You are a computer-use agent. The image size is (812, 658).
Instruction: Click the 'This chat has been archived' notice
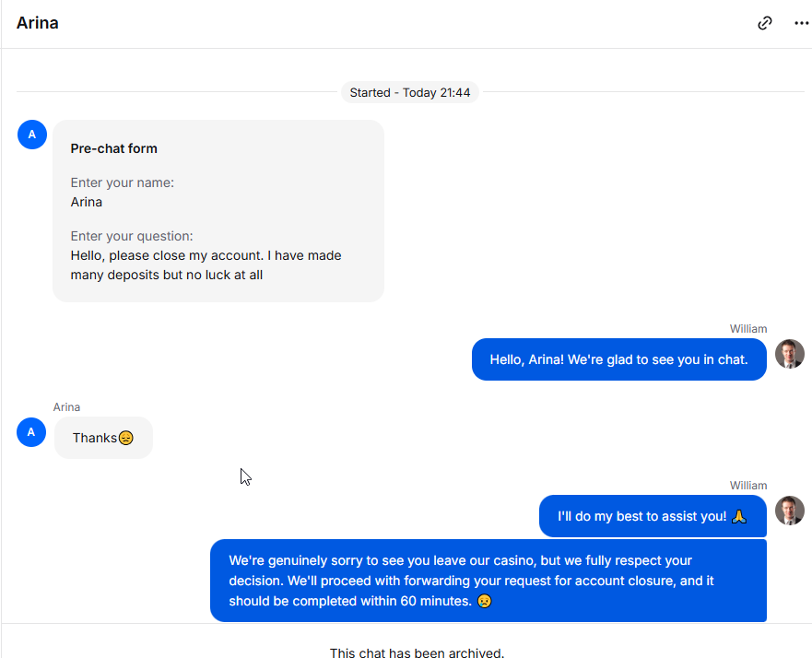click(x=417, y=652)
